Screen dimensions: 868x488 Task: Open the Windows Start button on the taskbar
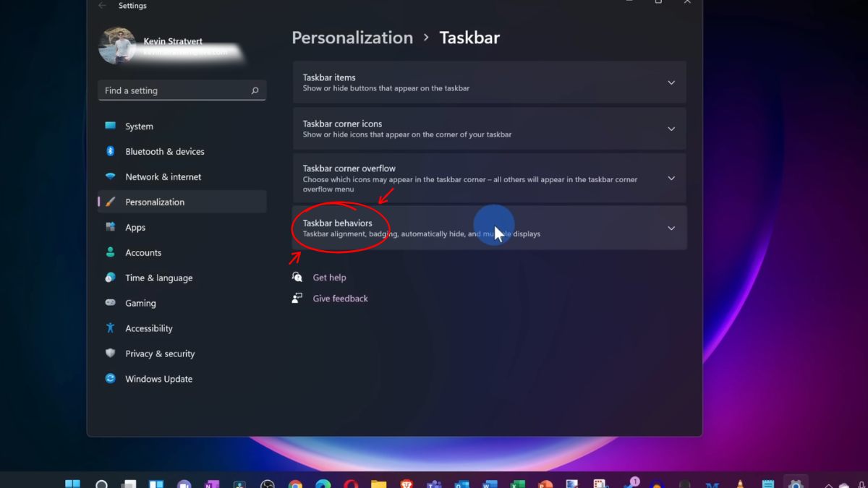coord(73,483)
